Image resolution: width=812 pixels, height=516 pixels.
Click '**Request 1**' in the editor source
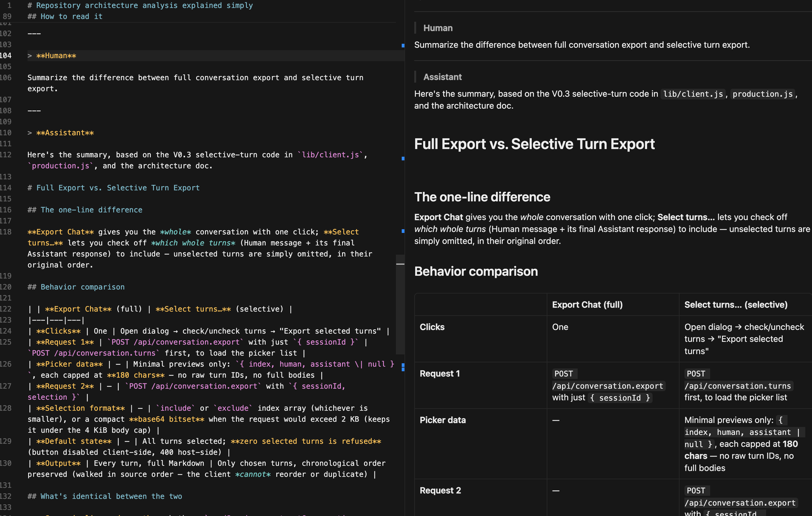pos(65,342)
